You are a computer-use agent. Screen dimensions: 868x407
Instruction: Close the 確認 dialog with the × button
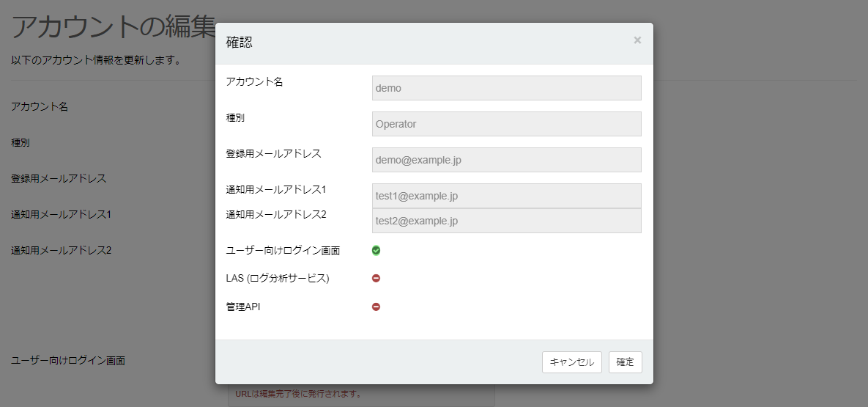tap(637, 40)
